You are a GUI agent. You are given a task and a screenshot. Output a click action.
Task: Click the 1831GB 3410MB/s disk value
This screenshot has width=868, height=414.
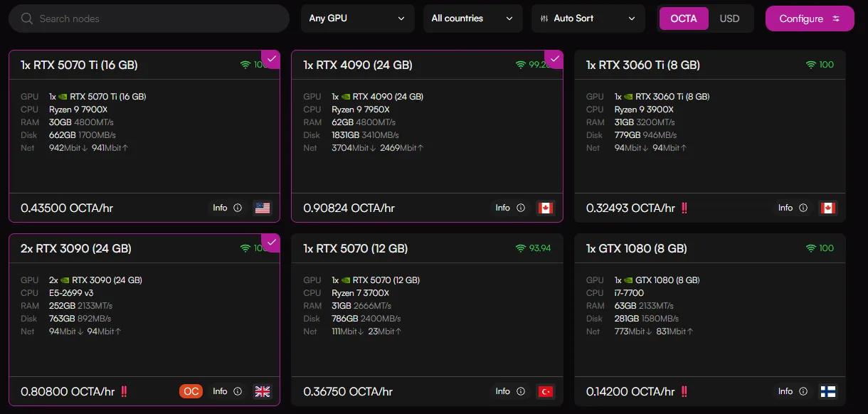point(365,135)
